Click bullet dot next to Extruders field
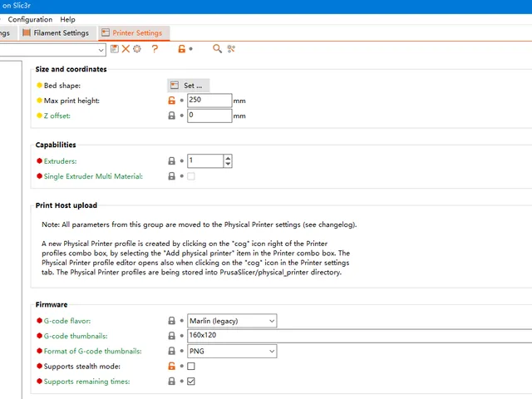The image size is (532, 399). [182, 160]
